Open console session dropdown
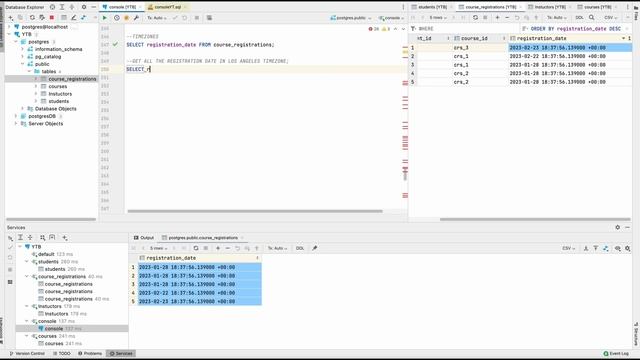The height and width of the screenshot is (360, 640). click(x=391, y=18)
